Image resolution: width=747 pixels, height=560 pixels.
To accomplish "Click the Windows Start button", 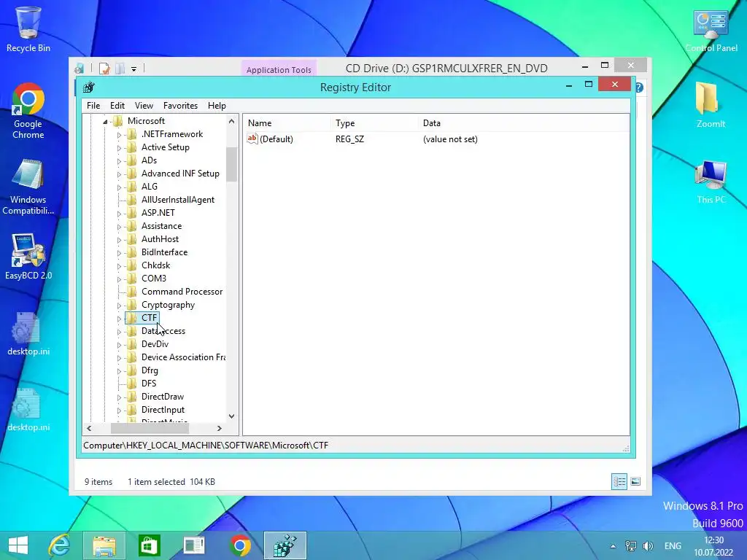I will click(x=18, y=545).
